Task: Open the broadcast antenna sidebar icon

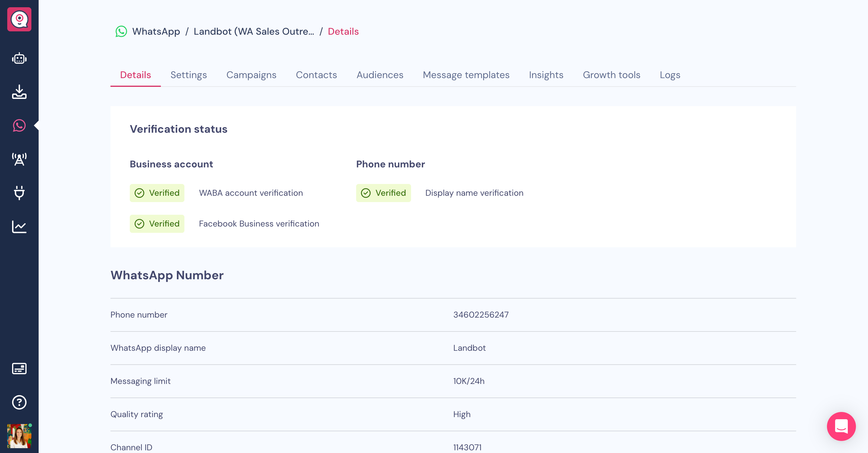Action: point(19,159)
